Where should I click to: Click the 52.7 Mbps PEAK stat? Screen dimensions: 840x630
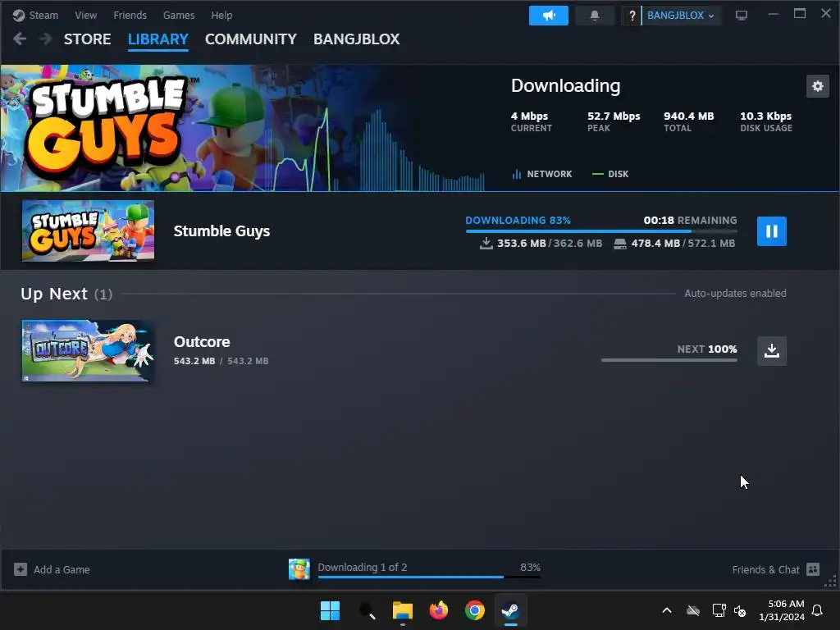(614, 121)
